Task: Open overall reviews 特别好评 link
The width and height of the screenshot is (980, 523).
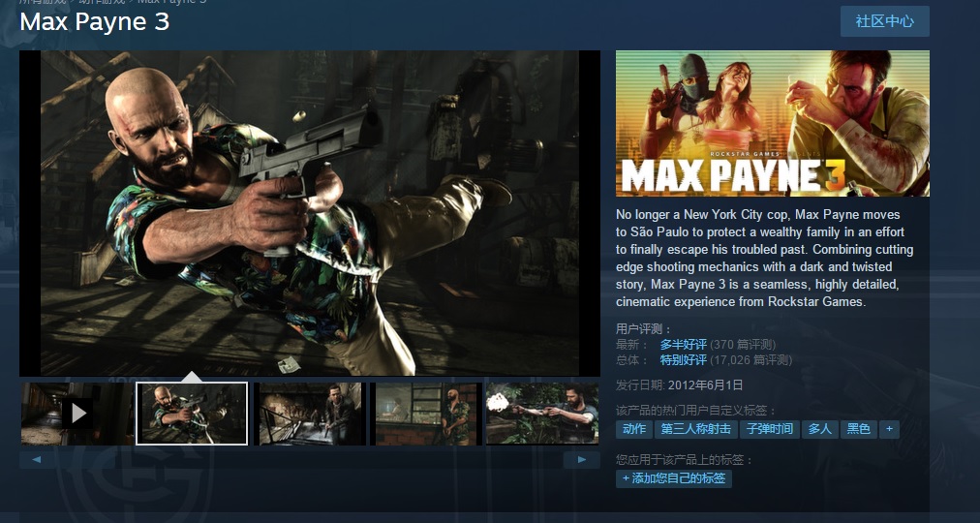Action: (x=683, y=360)
